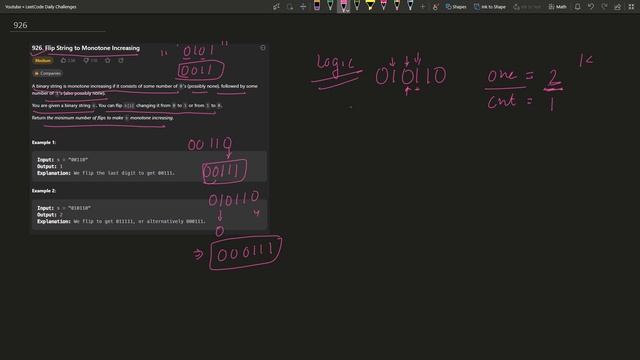This screenshot has height=360, width=640.
Task: Exit full screen mode
Action: pos(631,7)
